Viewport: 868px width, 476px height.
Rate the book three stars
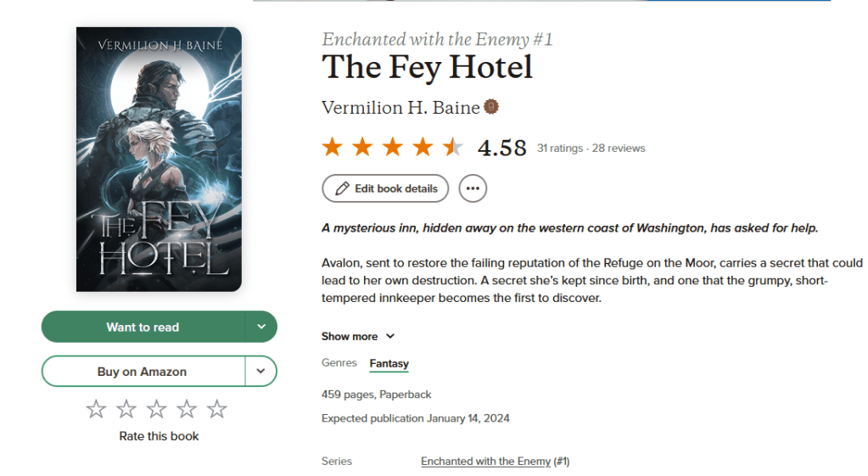point(157,409)
